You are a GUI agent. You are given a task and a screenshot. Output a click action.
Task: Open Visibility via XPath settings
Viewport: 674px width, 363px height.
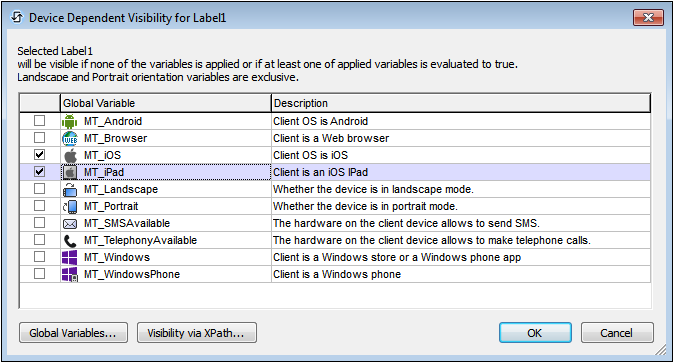click(197, 333)
